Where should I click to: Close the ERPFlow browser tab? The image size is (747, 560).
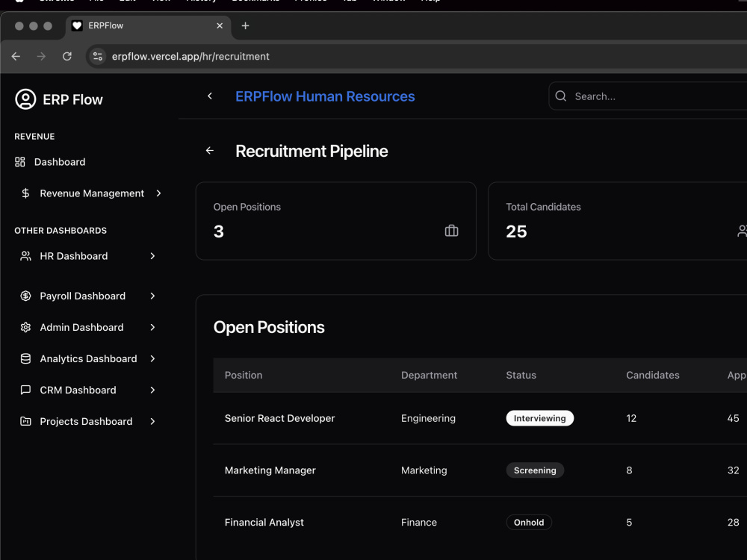click(220, 25)
